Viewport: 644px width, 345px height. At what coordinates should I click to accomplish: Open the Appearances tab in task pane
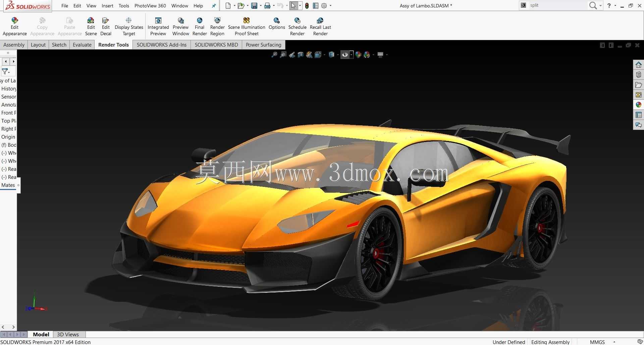[x=639, y=105]
